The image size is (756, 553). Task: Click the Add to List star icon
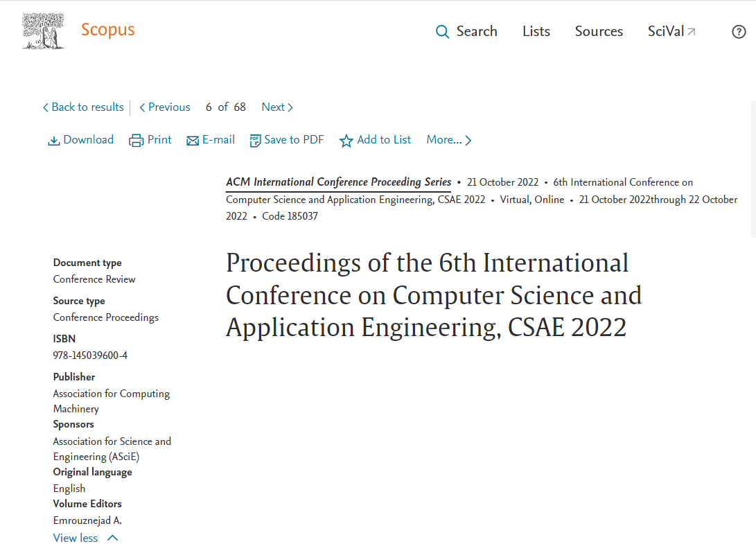tap(346, 141)
